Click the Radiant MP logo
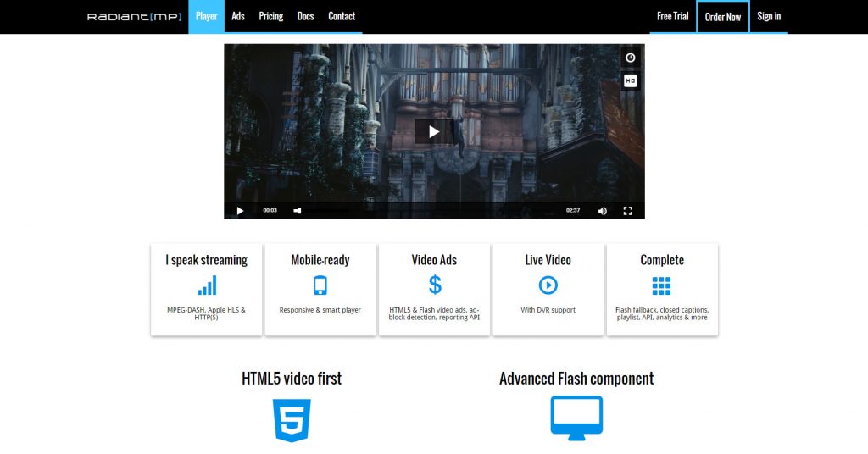 click(135, 17)
